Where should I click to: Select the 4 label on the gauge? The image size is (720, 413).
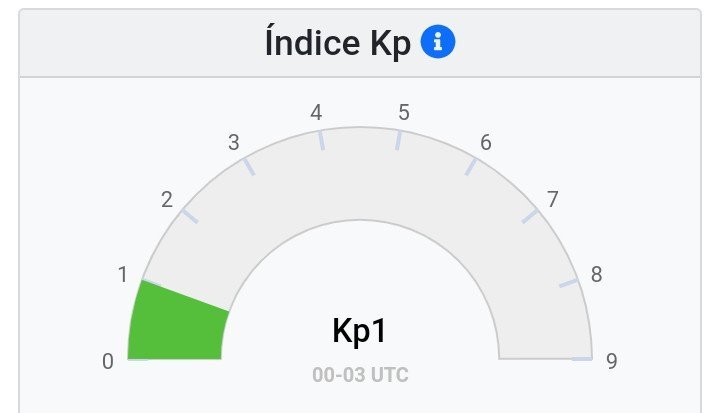(316, 112)
